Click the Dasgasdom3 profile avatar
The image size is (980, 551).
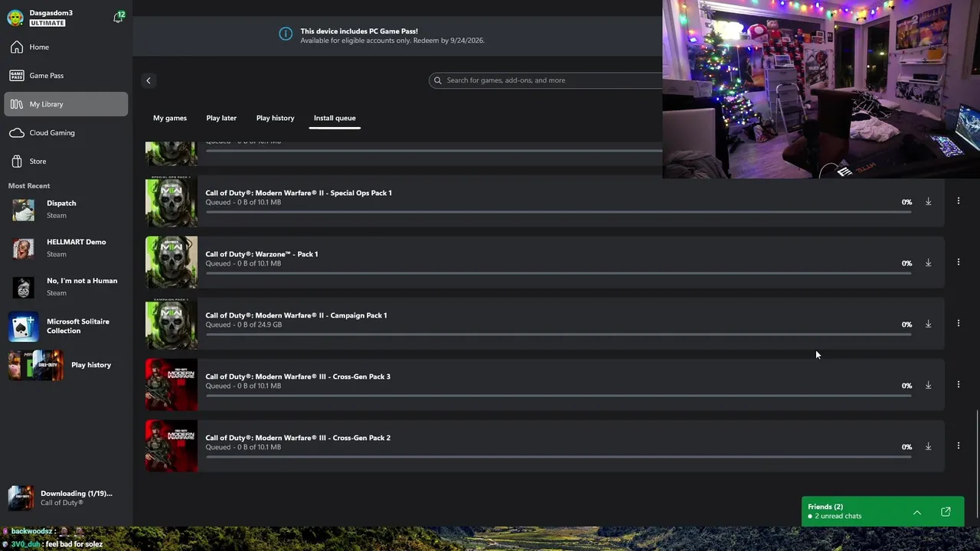pos(15,18)
